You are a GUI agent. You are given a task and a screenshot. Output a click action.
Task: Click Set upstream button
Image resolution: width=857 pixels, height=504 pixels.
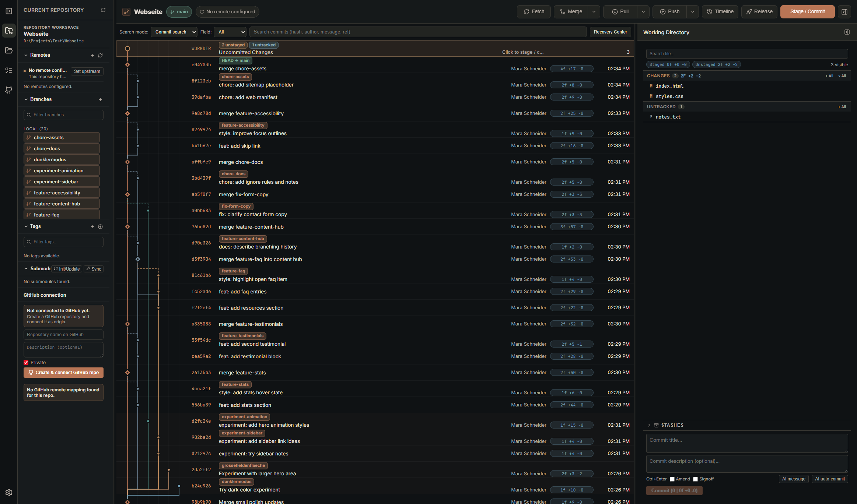pos(87,71)
